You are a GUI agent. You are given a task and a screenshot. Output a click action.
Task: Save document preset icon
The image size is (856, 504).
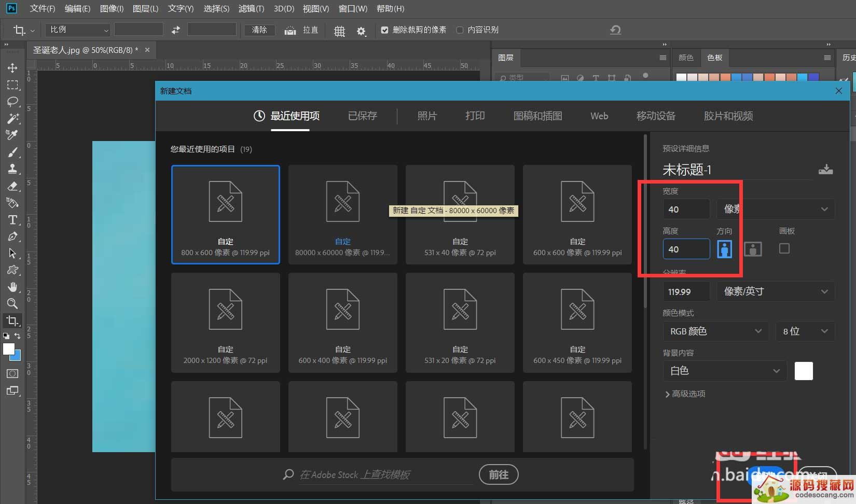(825, 170)
